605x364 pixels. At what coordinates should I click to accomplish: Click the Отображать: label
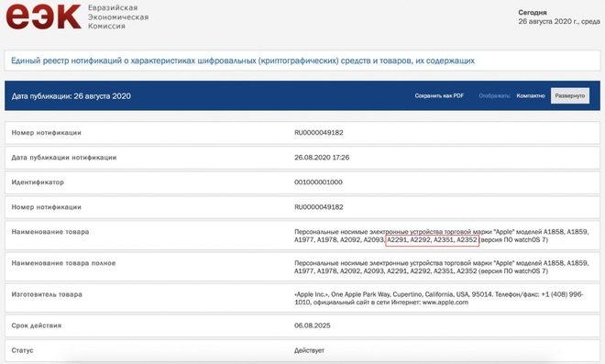click(x=495, y=95)
